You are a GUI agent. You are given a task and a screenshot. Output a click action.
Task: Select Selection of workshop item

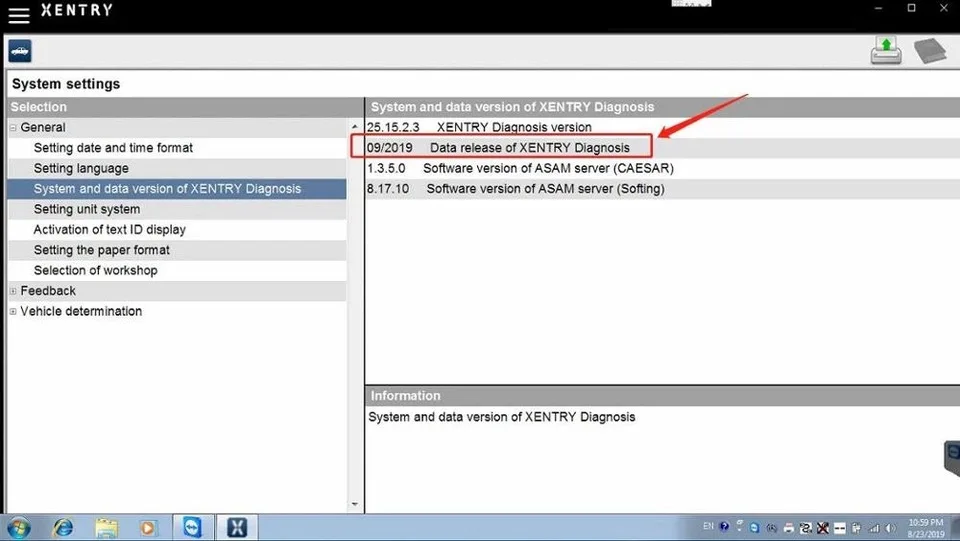pyautogui.click(x=96, y=270)
